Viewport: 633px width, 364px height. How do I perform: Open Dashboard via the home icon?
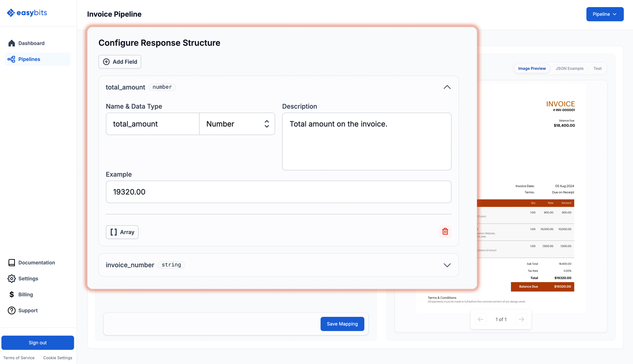click(x=11, y=43)
